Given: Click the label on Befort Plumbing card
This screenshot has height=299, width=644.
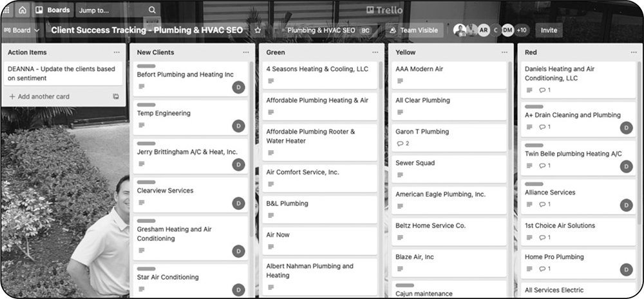Looking at the screenshot, I should coord(146,66).
